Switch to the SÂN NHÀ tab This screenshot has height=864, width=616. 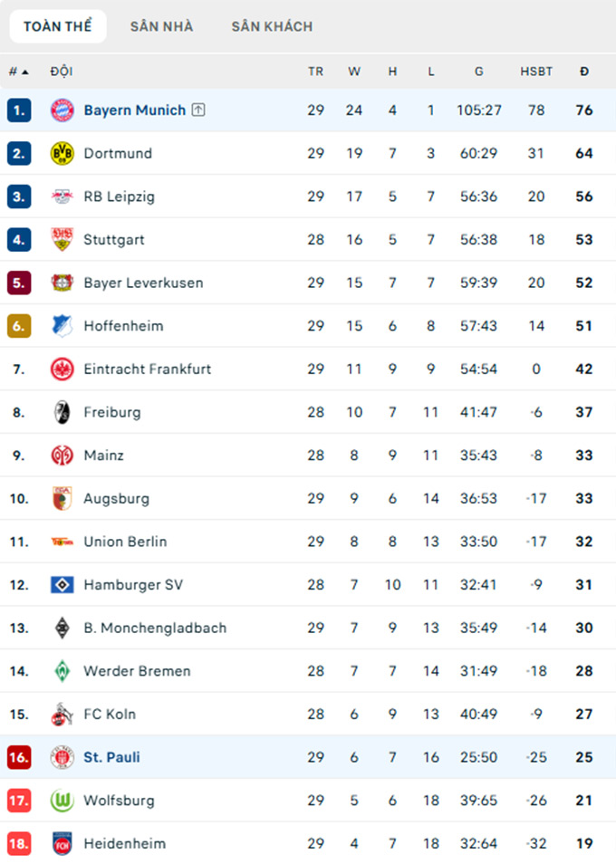[161, 26]
